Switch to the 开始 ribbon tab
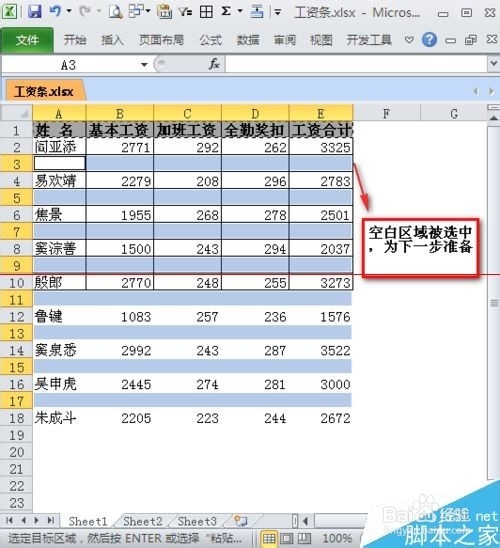Viewport: 500px width, 548px height. (75, 40)
